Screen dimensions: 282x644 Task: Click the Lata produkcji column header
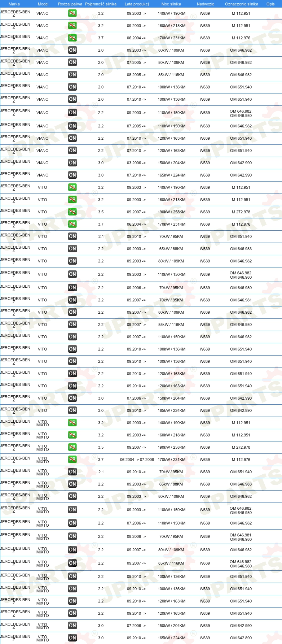(x=137, y=4)
